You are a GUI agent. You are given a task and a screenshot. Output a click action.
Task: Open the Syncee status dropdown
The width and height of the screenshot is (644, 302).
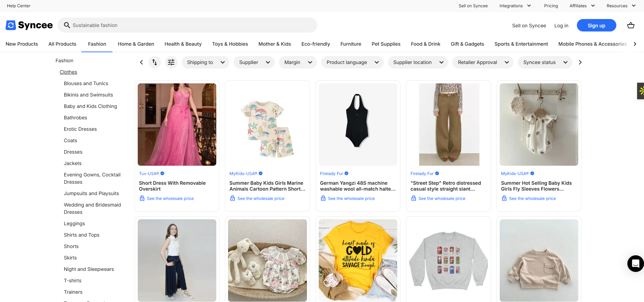(545, 62)
